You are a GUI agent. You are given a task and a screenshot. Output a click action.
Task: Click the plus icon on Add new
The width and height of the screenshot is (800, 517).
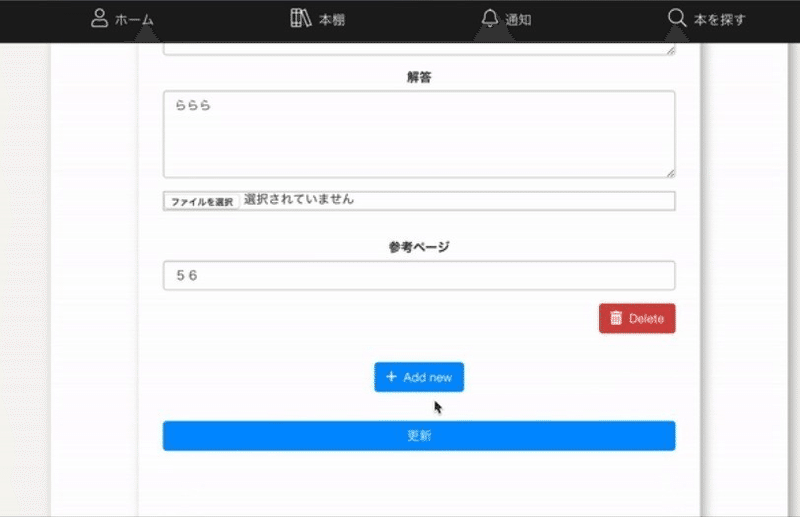391,377
